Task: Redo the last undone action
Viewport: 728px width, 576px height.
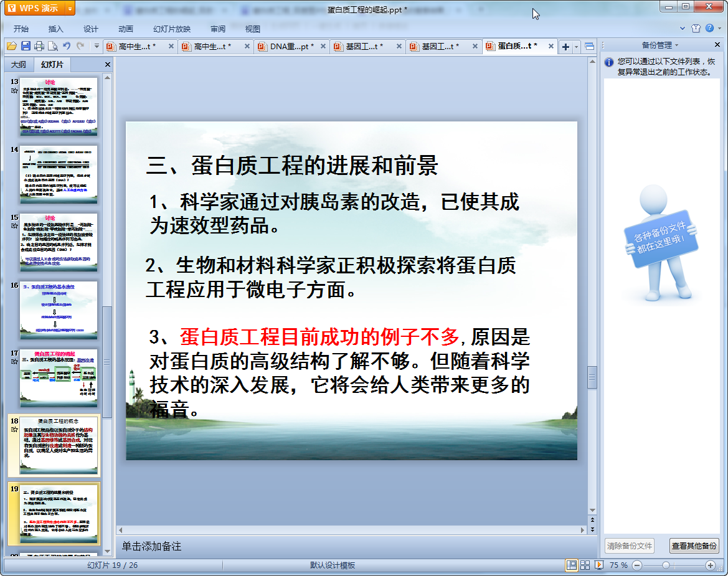Action: 80,46
